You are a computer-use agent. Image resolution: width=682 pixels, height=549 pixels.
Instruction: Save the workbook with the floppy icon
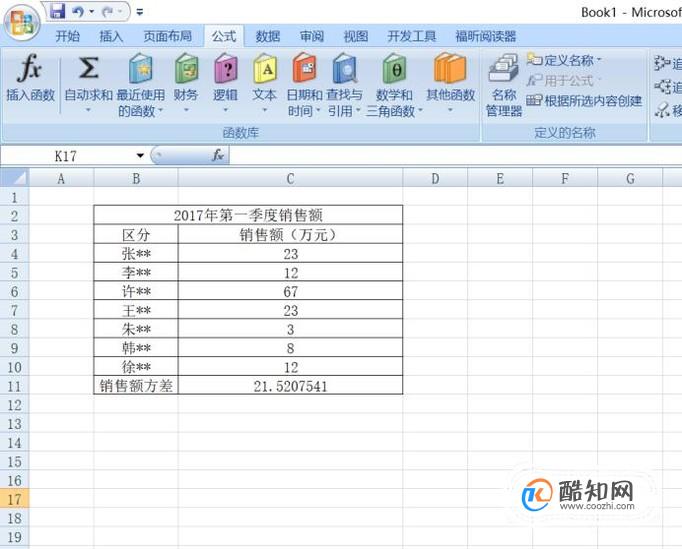(57, 11)
